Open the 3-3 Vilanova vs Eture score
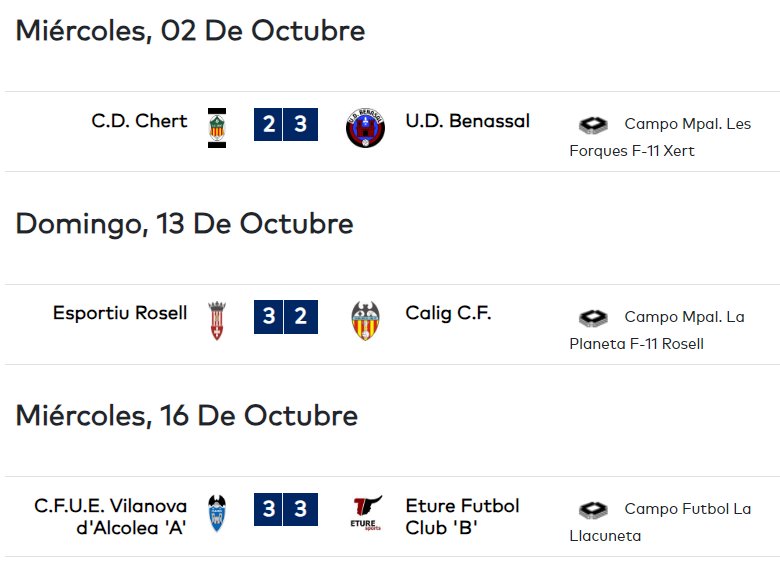This screenshot has height=562, width=780. point(286,509)
